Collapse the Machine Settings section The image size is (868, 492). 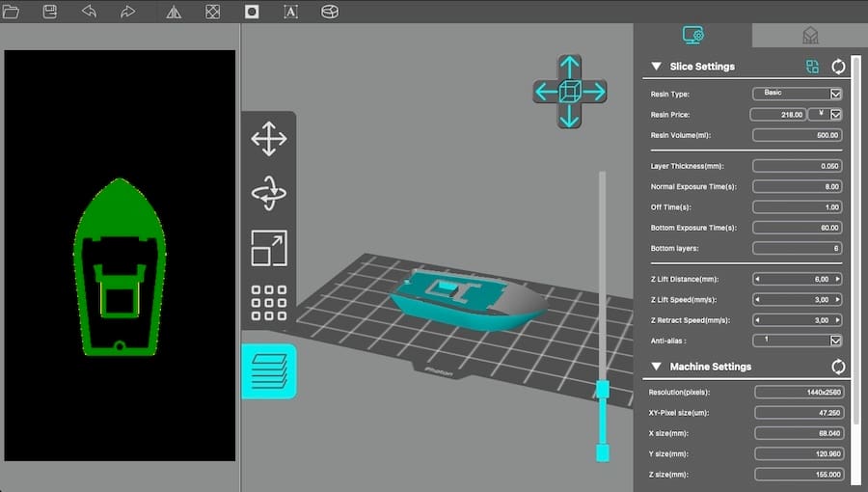point(656,367)
